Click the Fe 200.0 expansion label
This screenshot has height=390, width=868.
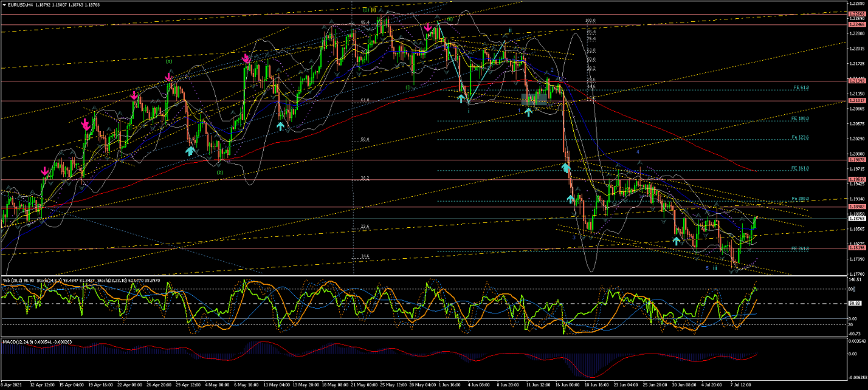point(800,199)
